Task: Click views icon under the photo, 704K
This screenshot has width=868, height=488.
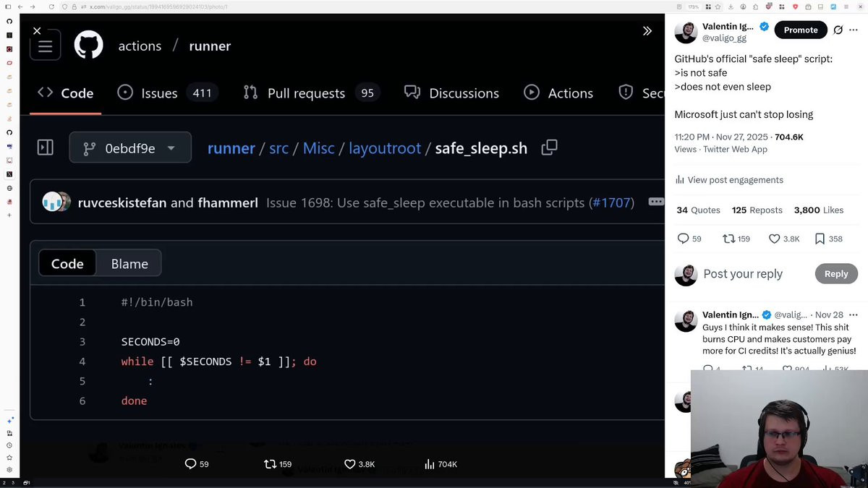Action: 441,464
